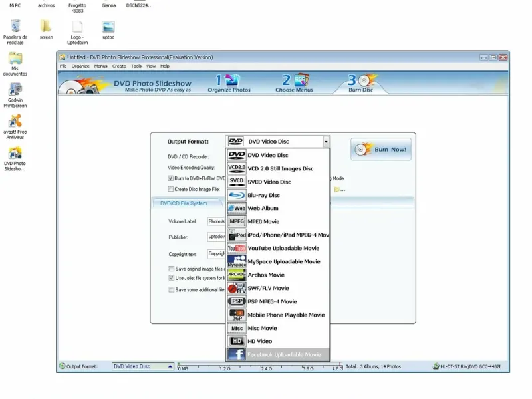Click "Total : 3 Albums, 14 Photos" status text
532x399 pixels.
pos(373,366)
